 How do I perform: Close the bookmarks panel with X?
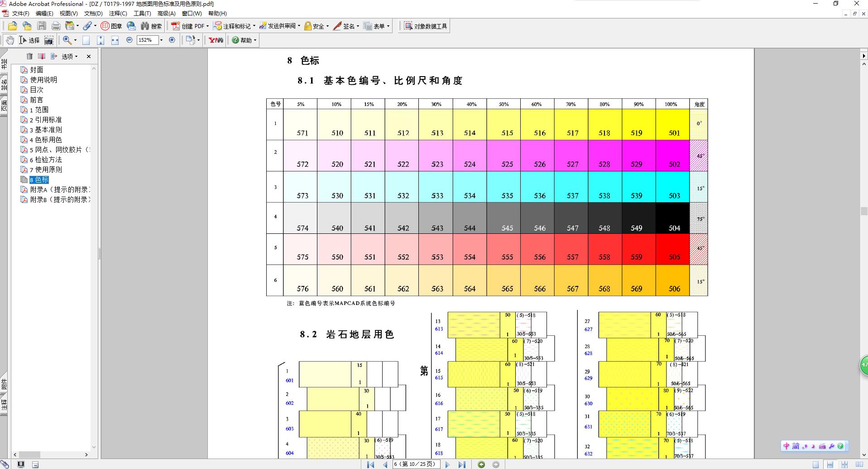[x=89, y=56]
